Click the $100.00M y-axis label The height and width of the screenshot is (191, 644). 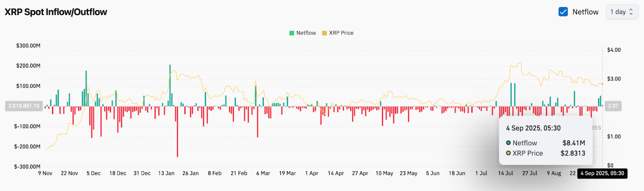pyautogui.click(x=28, y=86)
